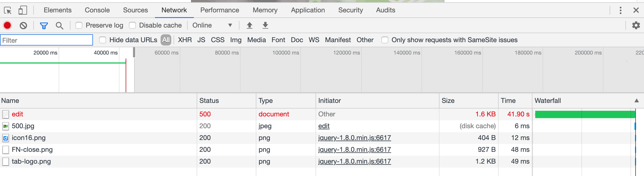This screenshot has height=176, width=644.
Task: Open the Online throttling dropdown
Action: click(212, 25)
